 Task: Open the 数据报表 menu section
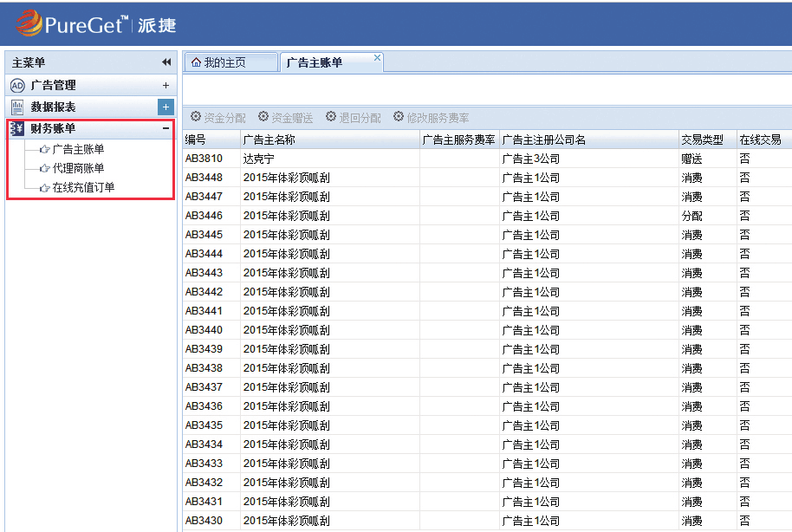pos(92,107)
